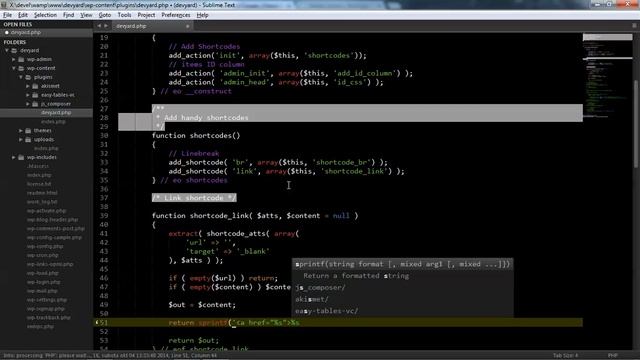The height and width of the screenshot is (360, 640).
Task: Click the akismet folder icon
Action: 35,87
